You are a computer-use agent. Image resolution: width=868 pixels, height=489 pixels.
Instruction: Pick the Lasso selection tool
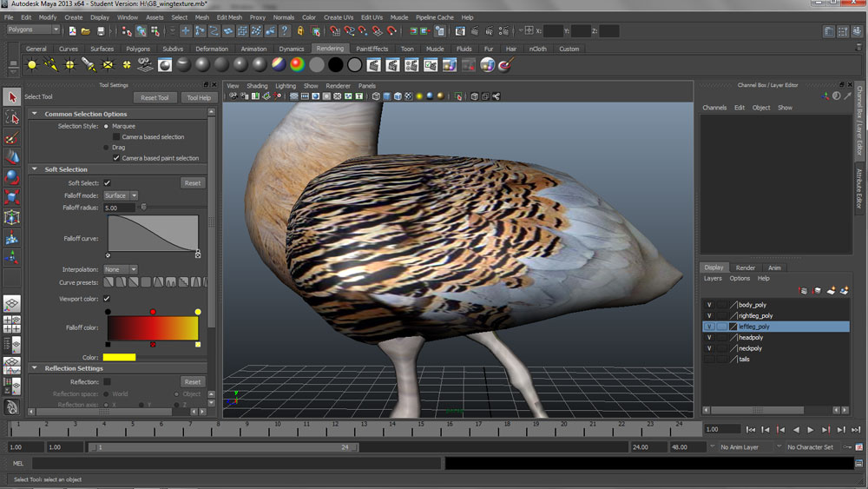point(12,117)
